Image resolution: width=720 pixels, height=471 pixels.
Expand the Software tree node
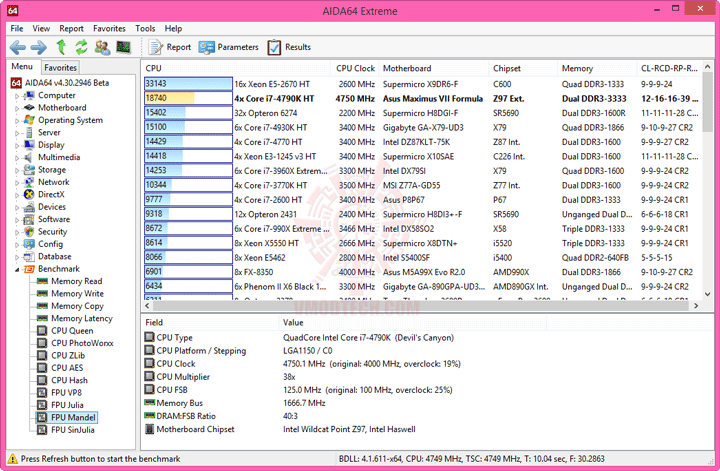pyautogui.click(x=17, y=220)
